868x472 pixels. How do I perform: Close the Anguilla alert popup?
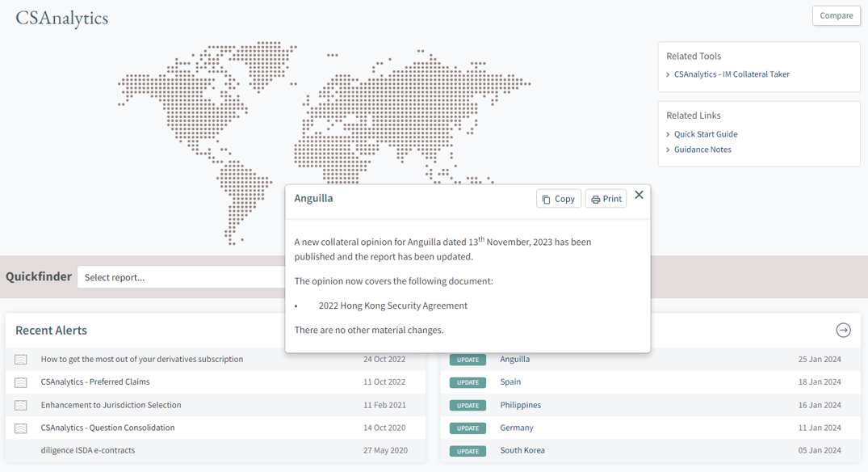coord(639,195)
